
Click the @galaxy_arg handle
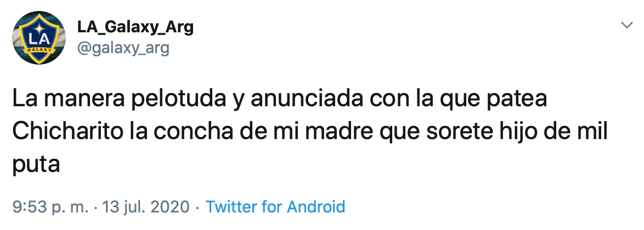[x=125, y=48]
